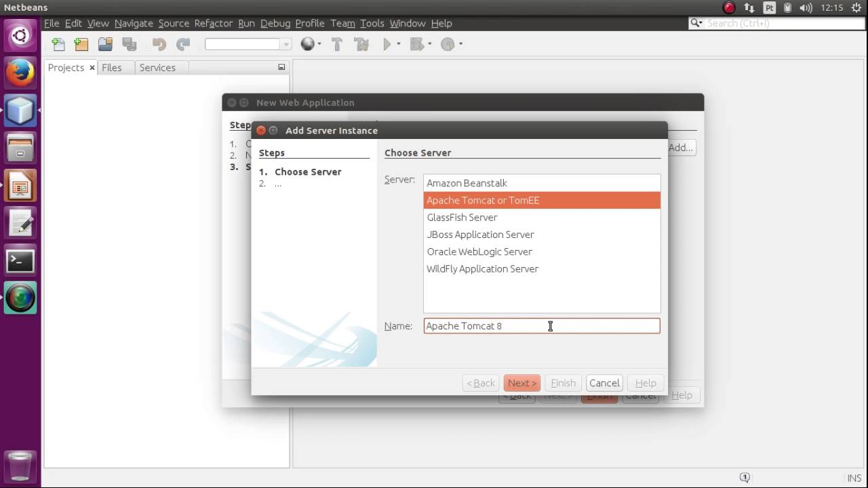The height and width of the screenshot is (488, 868).
Task: Select Amazon Beanstalk in server list
Action: pyautogui.click(x=542, y=183)
